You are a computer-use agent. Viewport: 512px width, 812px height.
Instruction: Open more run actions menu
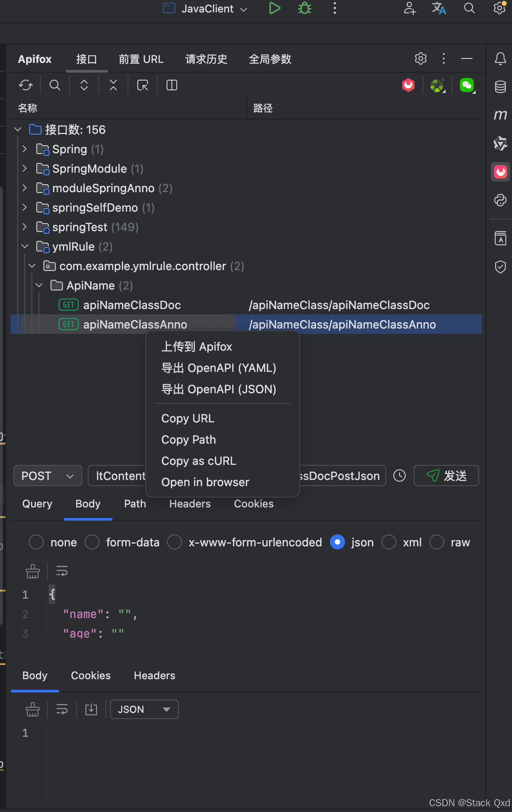click(x=335, y=8)
